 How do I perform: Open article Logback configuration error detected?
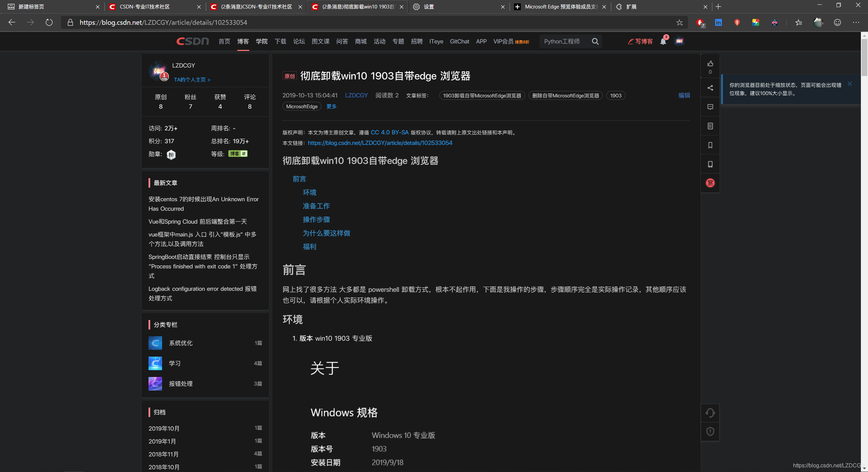(202, 294)
